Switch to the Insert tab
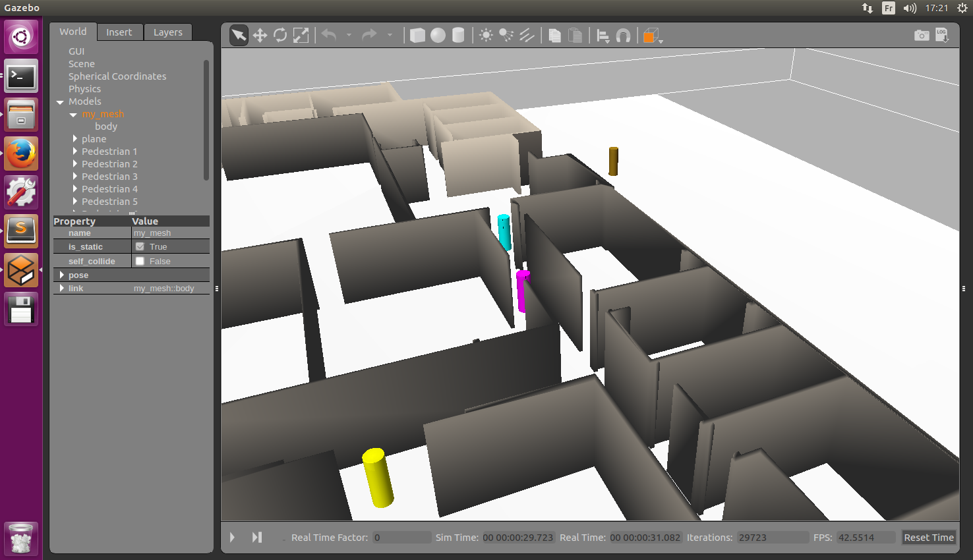Viewport: 973px width, 560px height. pos(119,32)
